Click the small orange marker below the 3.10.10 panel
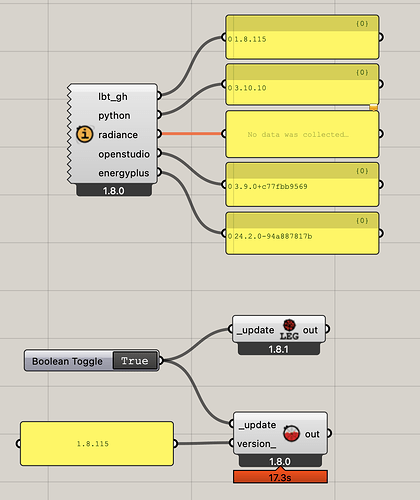The height and width of the screenshot is (500, 420). point(374,107)
